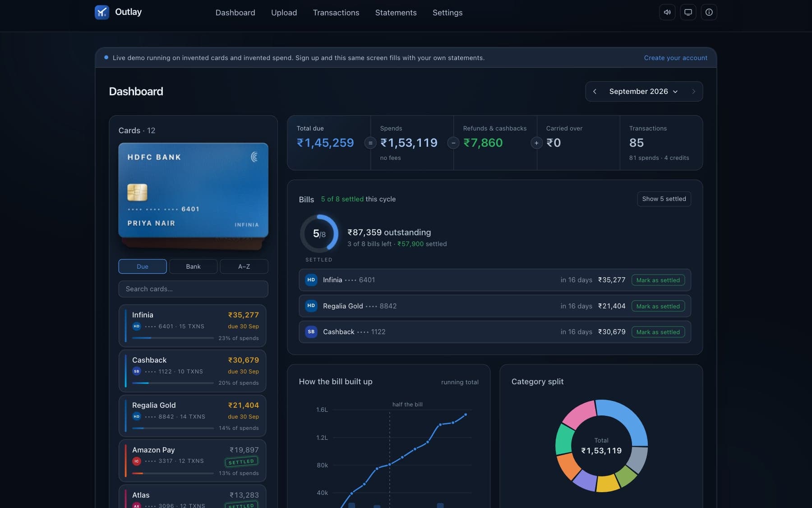Image resolution: width=812 pixels, height=508 pixels.
Task: Click the 5/8 settled progress ring
Action: click(x=319, y=233)
